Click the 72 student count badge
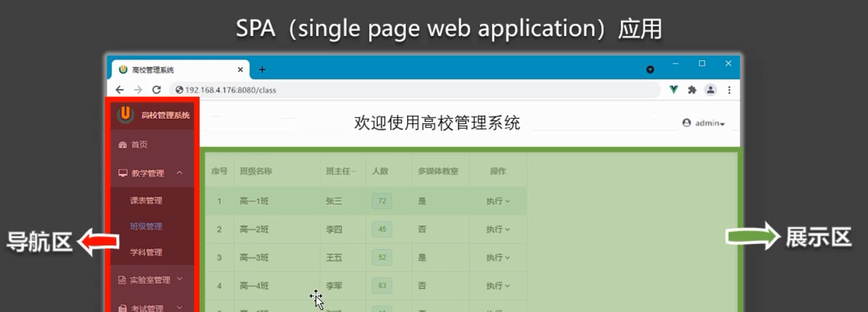 pyautogui.click(x=382, y=201)
